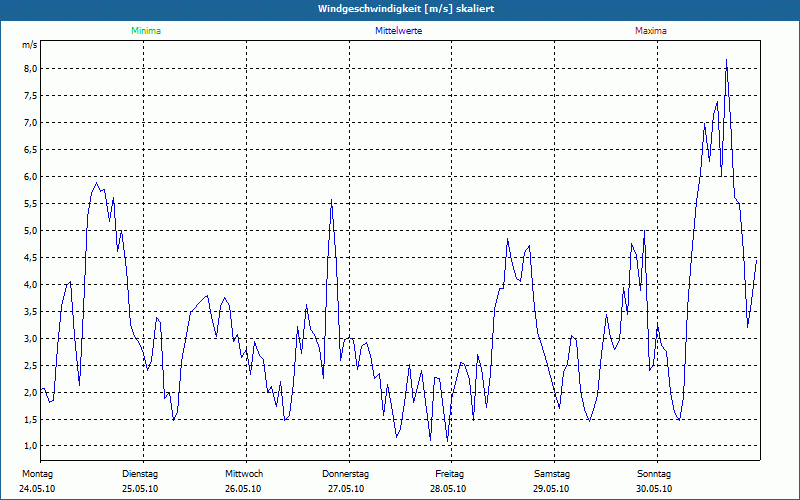
Task: Click the Mittwoch day label
Action: (244, 474)
